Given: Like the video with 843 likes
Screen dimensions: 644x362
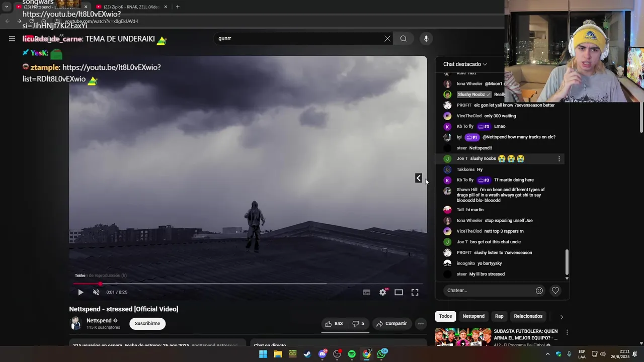Looking at the screenshot, I should [x=334, y=324].
